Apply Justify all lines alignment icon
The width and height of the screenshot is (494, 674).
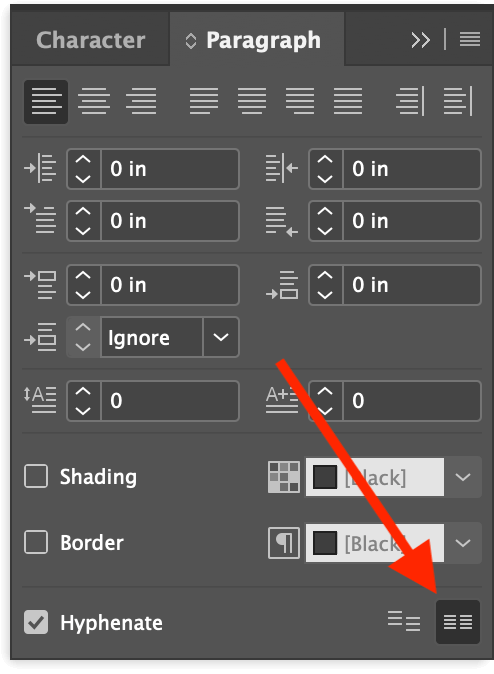point(348,101)
